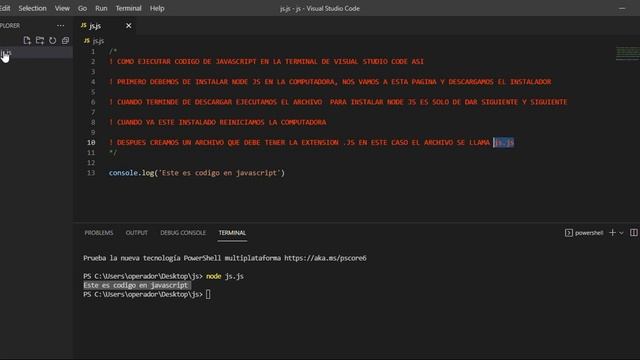Open the Terminal menu

[x=128, y=8]
